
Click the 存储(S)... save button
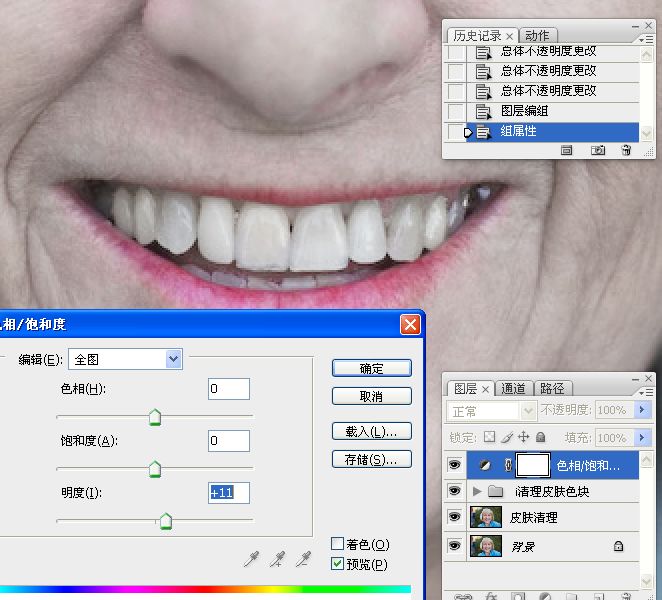(x=372, y=459)
